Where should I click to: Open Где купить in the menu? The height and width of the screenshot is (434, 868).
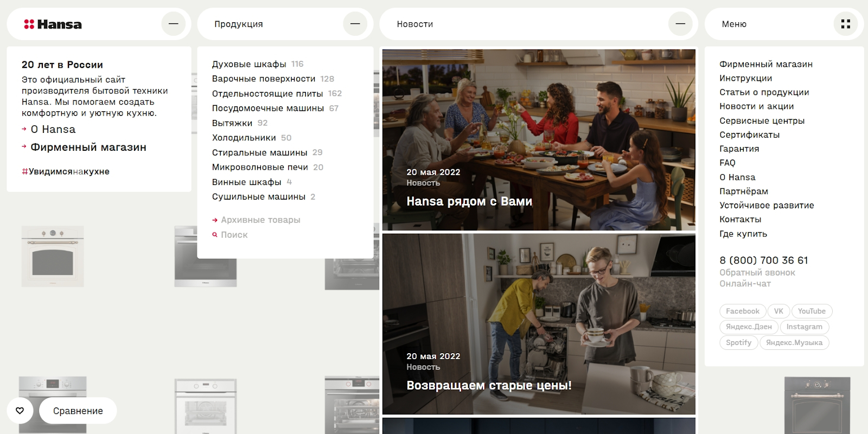743,234
